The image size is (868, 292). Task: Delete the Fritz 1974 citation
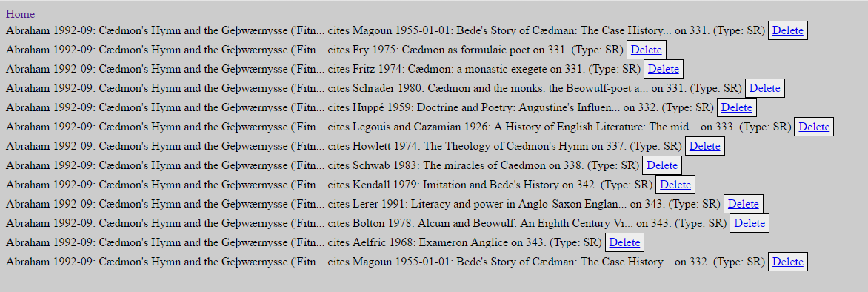click(x=663, y=69)
